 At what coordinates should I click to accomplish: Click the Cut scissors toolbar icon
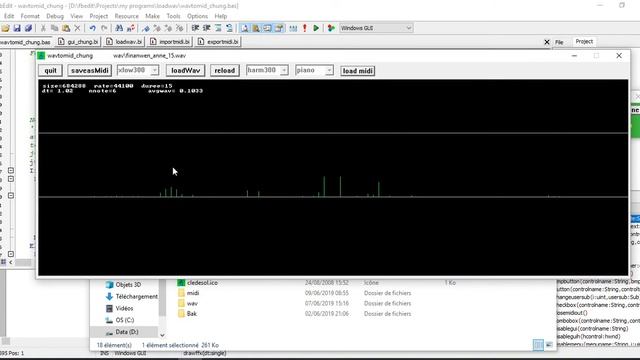click(43, 28)
